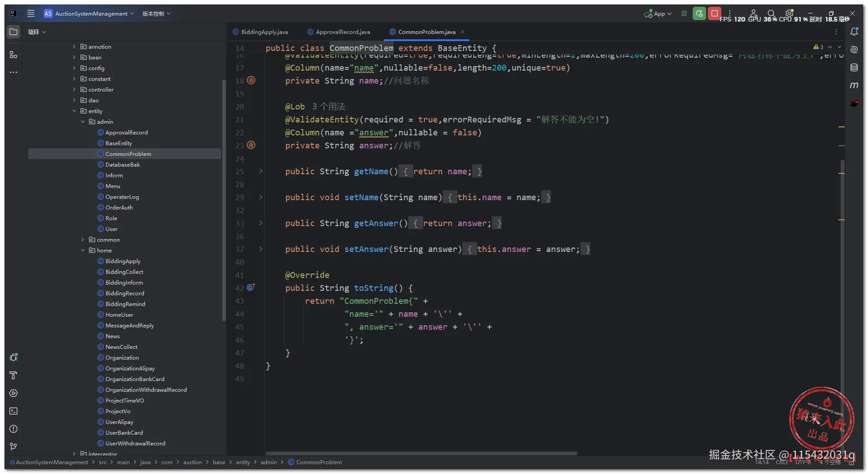This screenshot has height=474, width=868.
Task: Open the Problems tool window
Action: [x=13, y=429]
